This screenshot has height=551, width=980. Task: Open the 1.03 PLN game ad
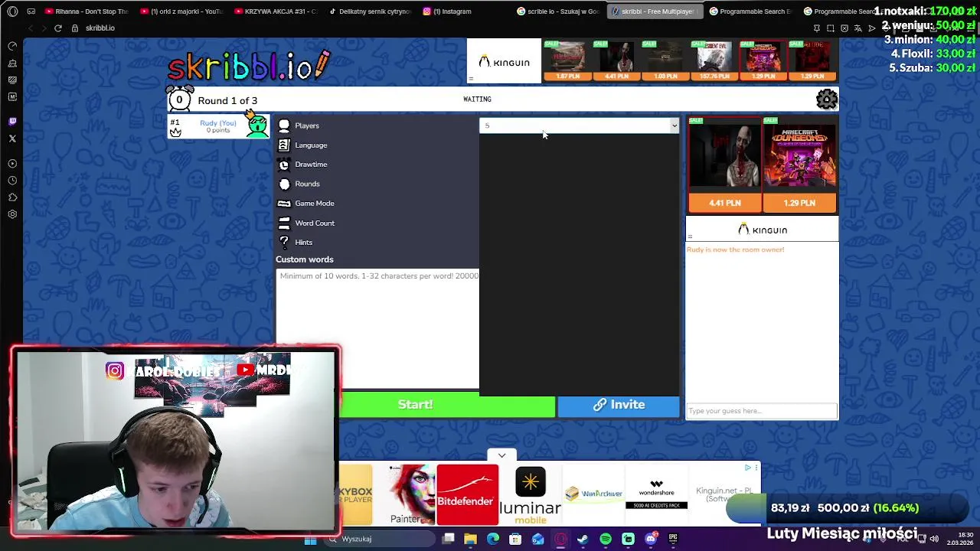tap(665, 61)
